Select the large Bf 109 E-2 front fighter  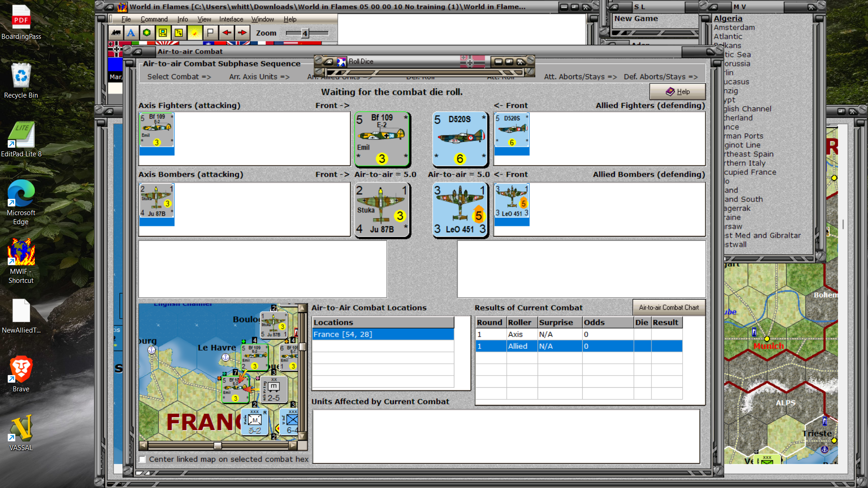click(x=382, y=139)
